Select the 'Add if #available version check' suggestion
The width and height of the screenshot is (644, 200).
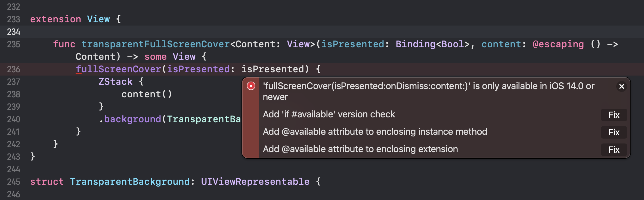pos(329,114)
